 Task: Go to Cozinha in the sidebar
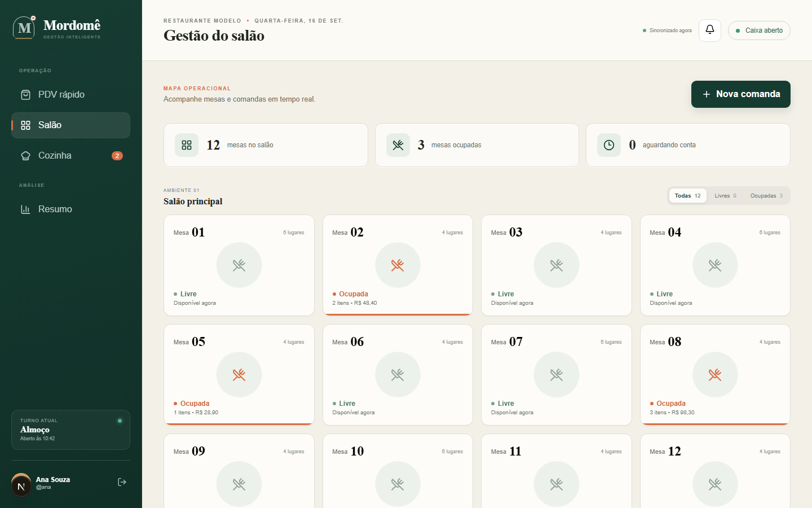(x=70, y=156)
